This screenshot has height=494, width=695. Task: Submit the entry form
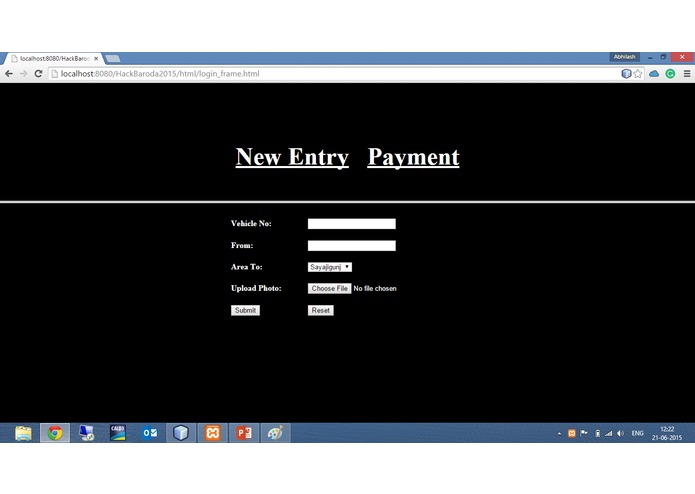[x=245, y=310]
